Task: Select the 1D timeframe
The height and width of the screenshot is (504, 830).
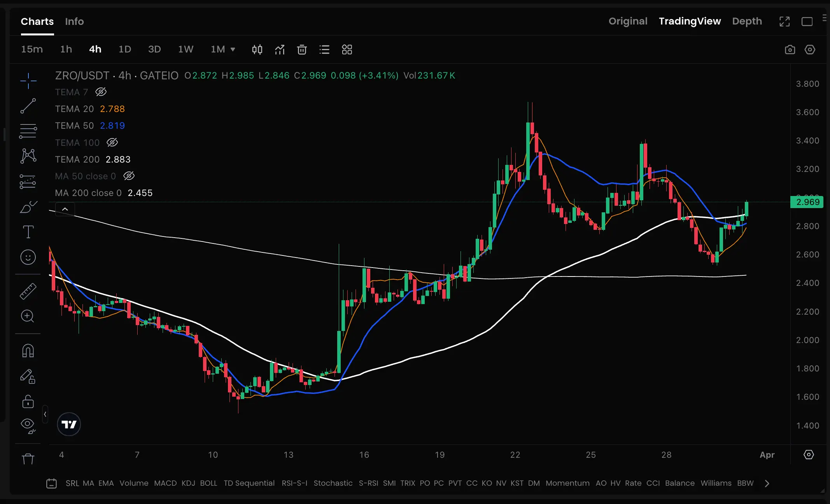Action: 124,49
